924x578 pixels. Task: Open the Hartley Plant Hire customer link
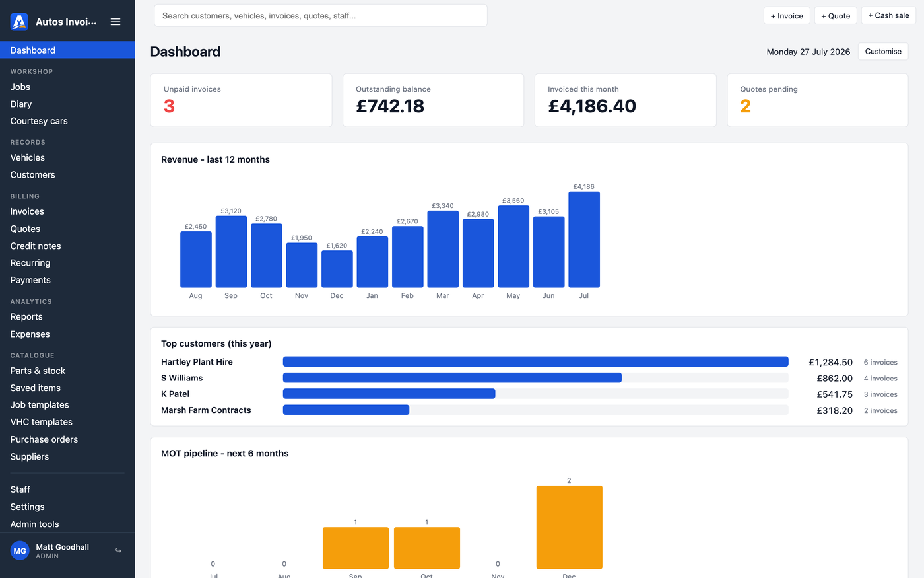pyautogui.click(x=197, y=362)
